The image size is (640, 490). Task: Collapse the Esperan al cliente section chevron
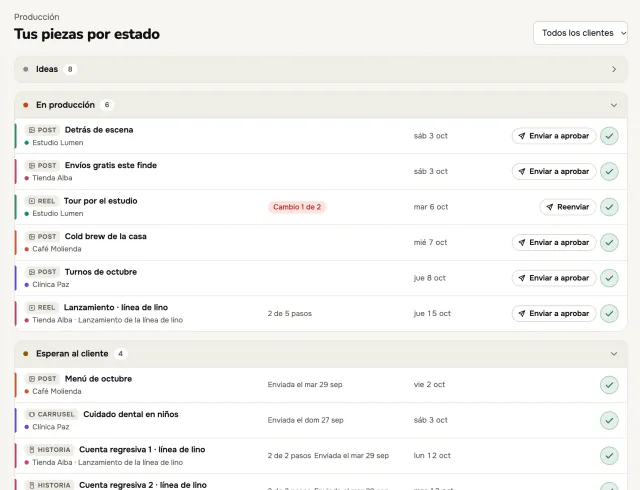pyautogui.click(x=614, y=354)
